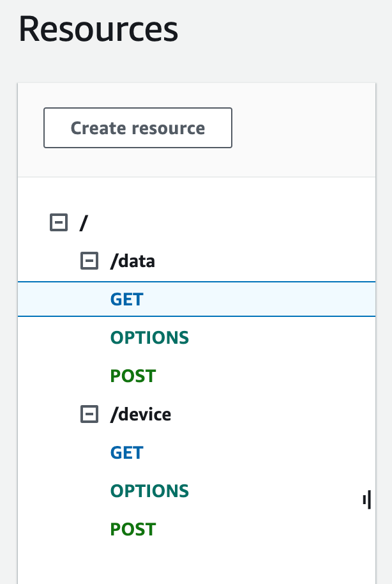Click the minus box icon beside root /

coord(58,223)
